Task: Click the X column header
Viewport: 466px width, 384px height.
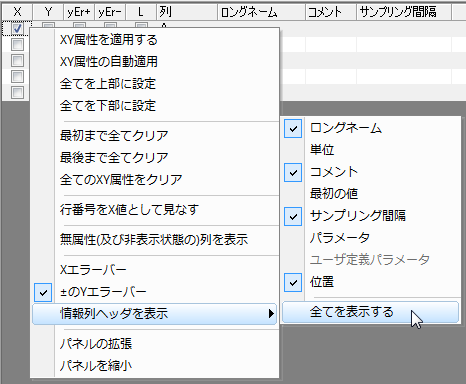Action: pos(17,12)
